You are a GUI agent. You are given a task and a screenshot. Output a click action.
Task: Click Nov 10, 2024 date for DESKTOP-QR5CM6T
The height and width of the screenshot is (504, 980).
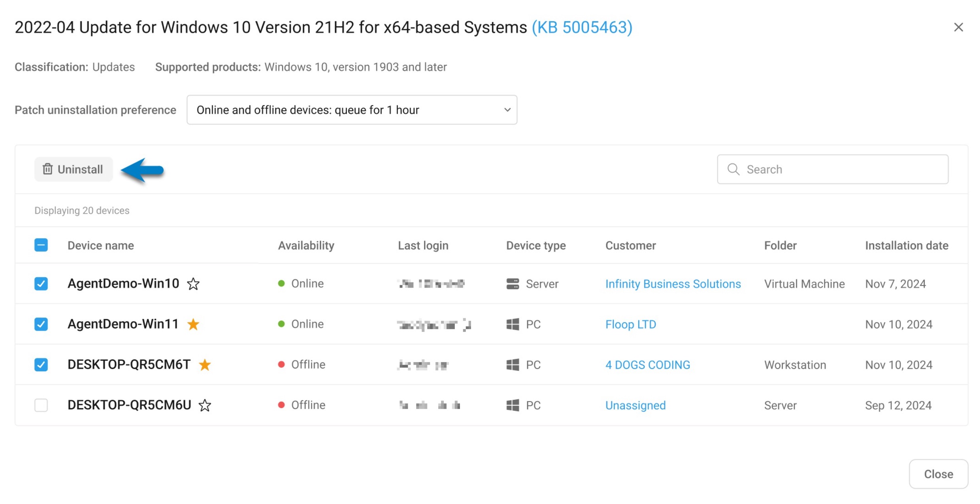pyautogui.click(x=899, y=365)
